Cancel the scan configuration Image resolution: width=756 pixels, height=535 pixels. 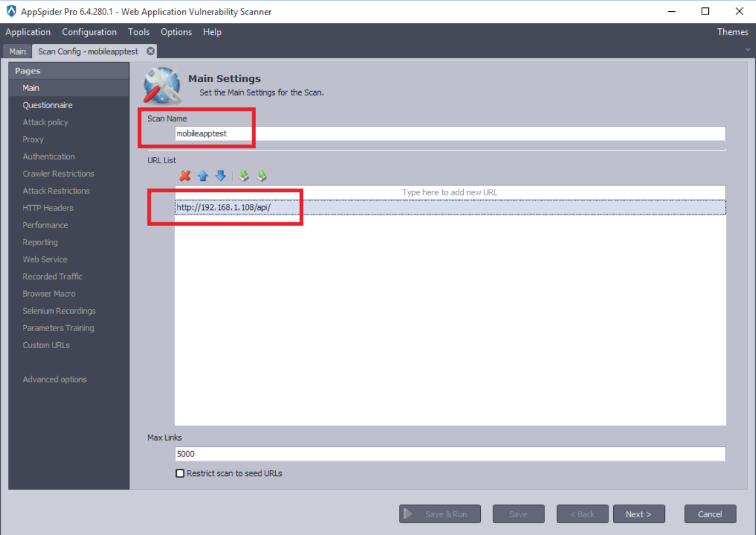(x=710, y=514)
